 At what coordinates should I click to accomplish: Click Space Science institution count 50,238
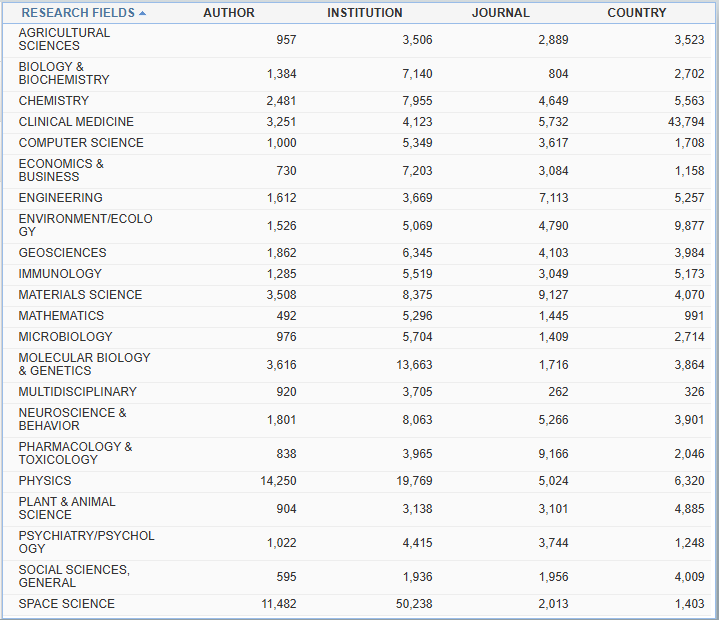point(415,604)
